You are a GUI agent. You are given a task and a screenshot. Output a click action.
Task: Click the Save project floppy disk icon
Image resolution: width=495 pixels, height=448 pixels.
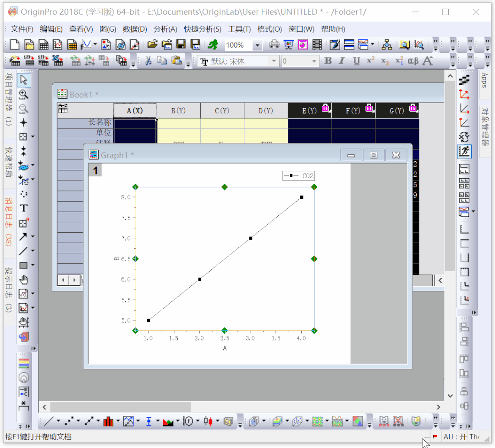point(181,44)
